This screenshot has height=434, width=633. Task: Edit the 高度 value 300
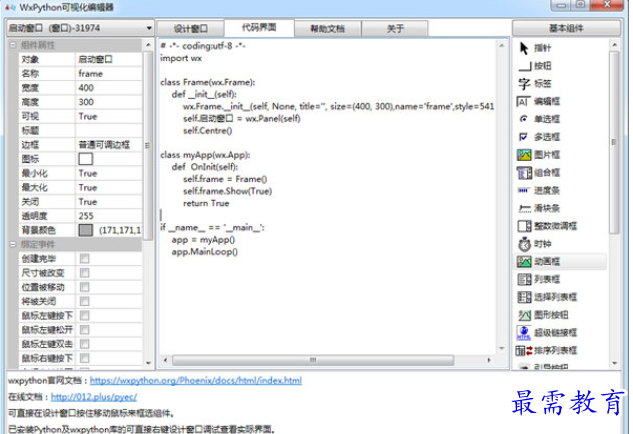[109, 102]
